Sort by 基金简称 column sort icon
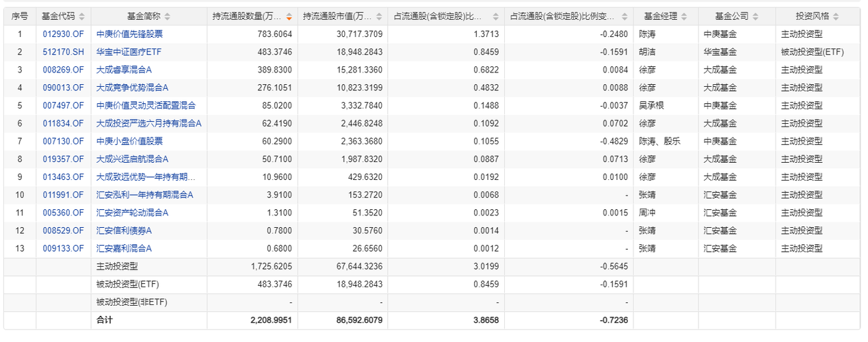This screenshot has width=868, height=342. pos(168,16)
